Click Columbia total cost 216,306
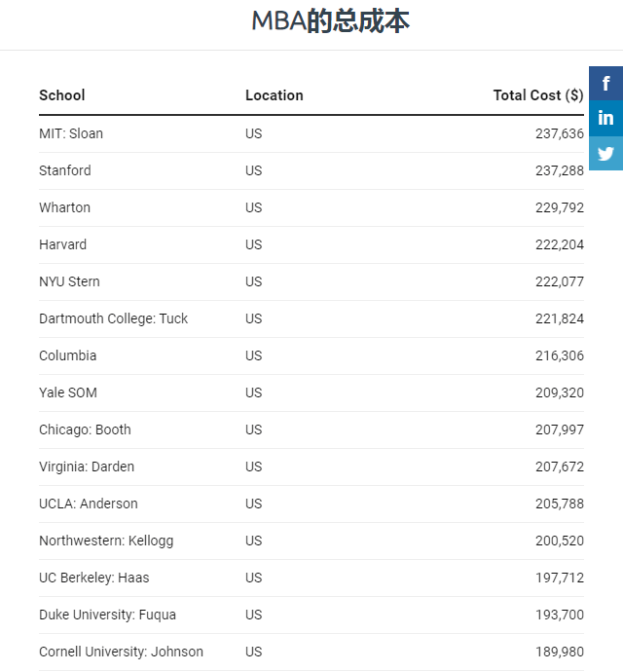 click(560, 355)
